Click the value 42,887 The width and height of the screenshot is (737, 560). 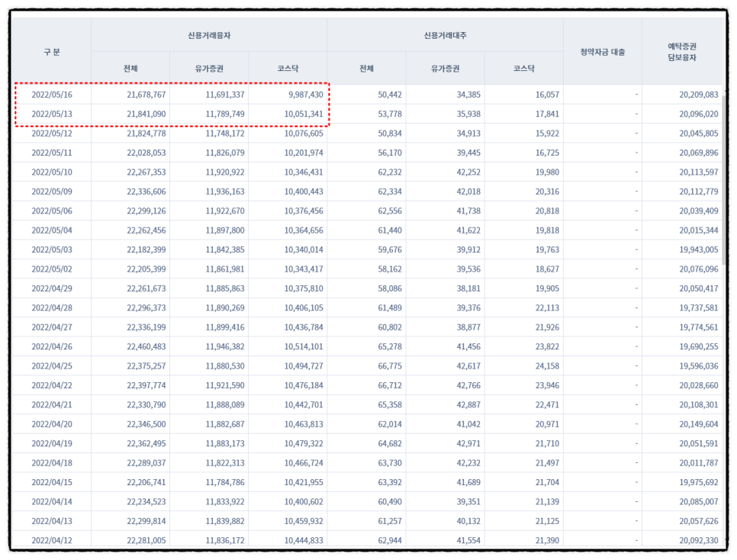pos(468,405)
